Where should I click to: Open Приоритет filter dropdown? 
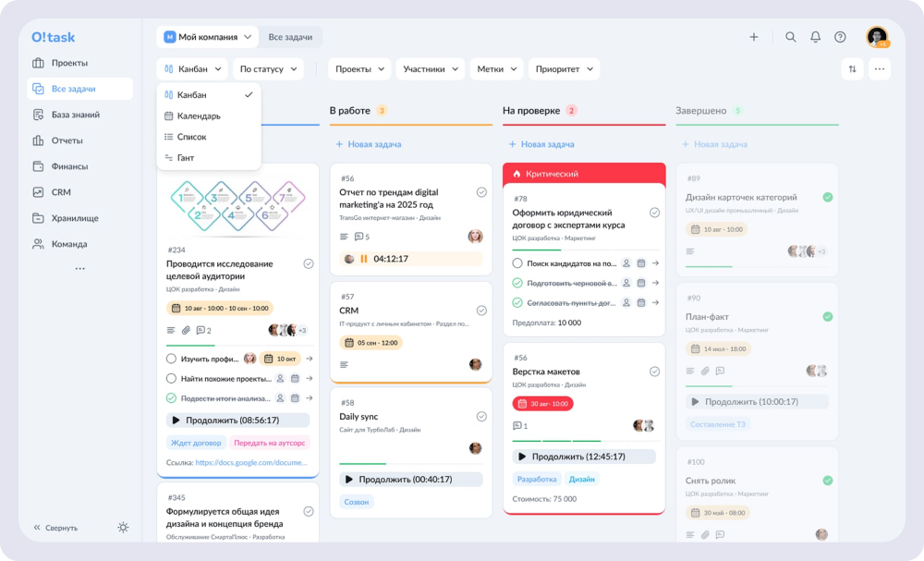[564, 69]
